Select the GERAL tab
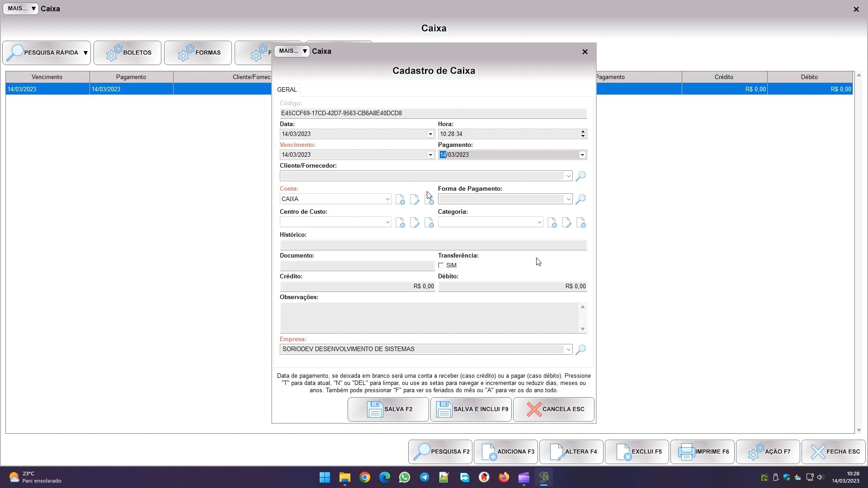 pos(287,89)
